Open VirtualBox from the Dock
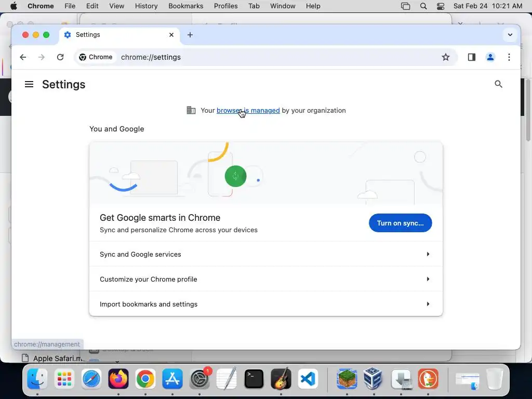The width and height of the screenshot is (532, 399). click(x=374, y=379)
